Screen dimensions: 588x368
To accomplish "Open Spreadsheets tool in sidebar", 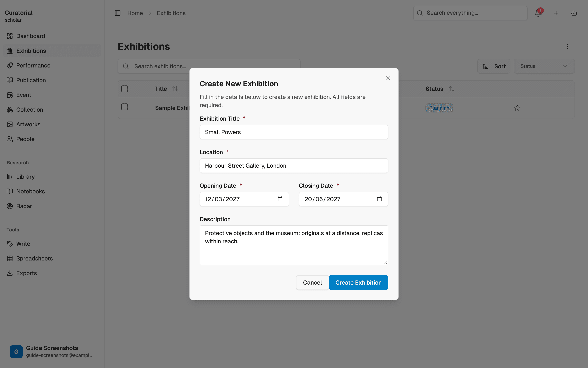I will tap(52, 258).
